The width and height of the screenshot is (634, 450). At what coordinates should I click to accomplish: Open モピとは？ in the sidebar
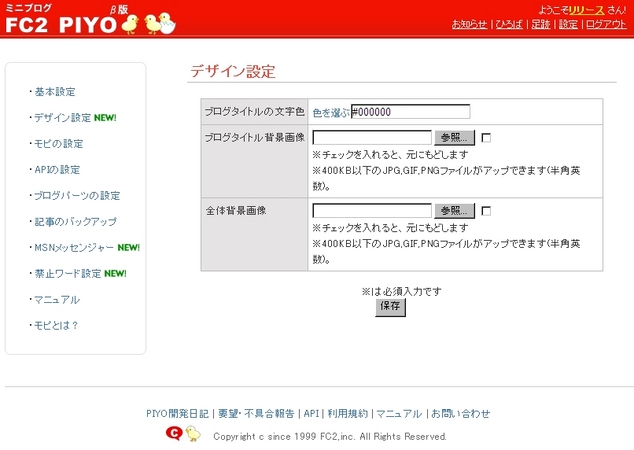[x=56, y=325]
